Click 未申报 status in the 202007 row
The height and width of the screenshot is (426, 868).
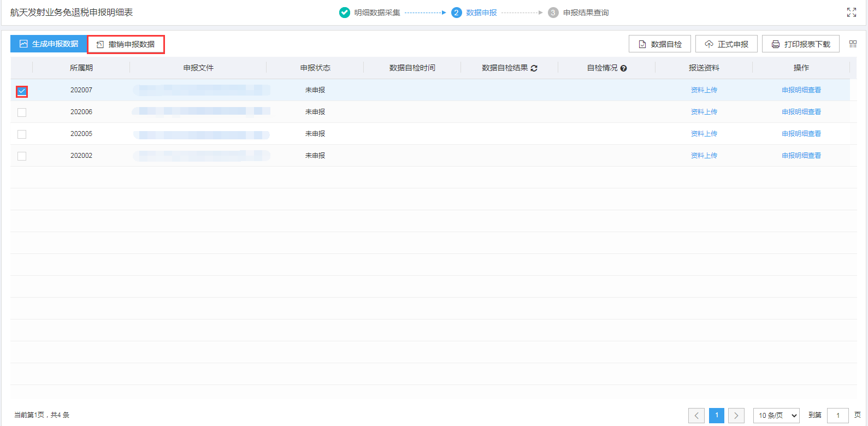315,90
